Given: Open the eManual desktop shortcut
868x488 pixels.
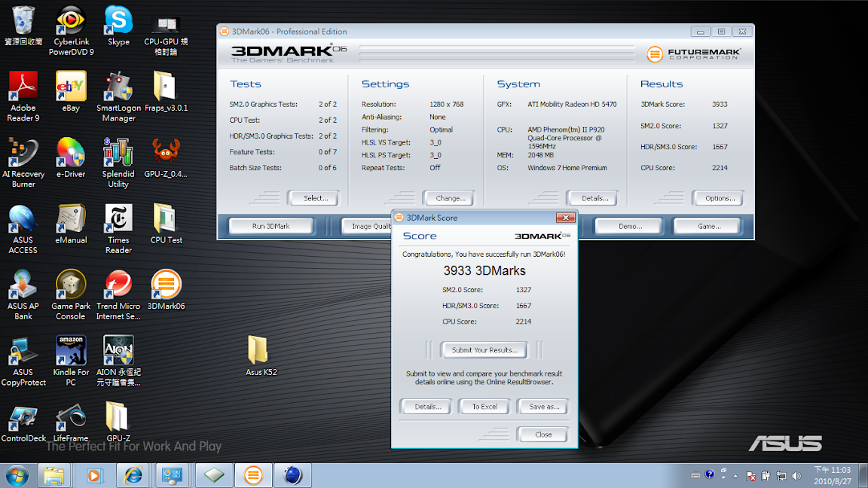Looking at the screenshot, I should [x=71, y=224].
